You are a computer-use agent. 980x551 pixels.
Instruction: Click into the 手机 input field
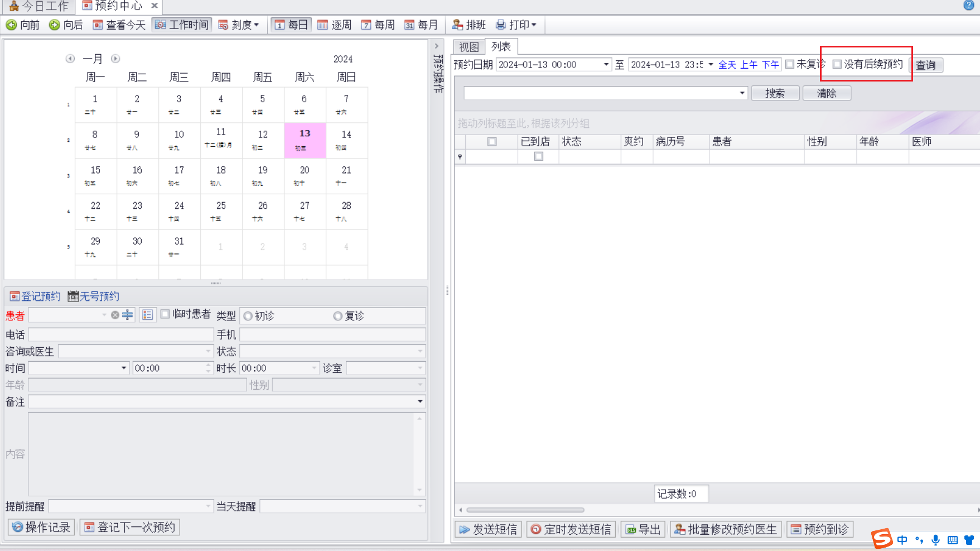point(332,334)
